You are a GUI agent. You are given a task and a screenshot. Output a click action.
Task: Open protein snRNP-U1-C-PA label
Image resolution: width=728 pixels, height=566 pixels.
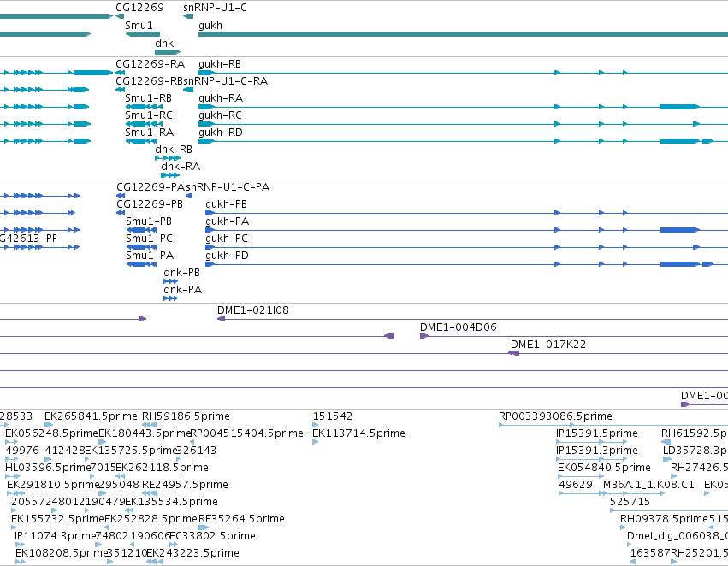pyautogui.click(x=228, y=187)
